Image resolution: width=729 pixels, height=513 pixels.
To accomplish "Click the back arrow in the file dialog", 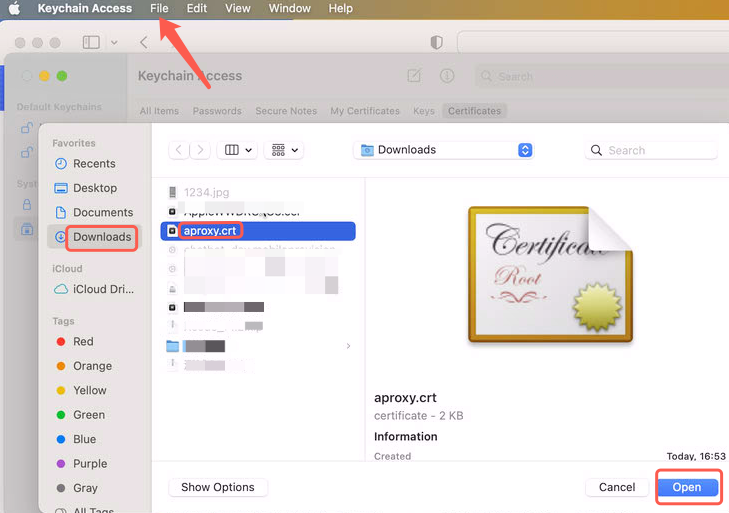I will click(179, 150).
